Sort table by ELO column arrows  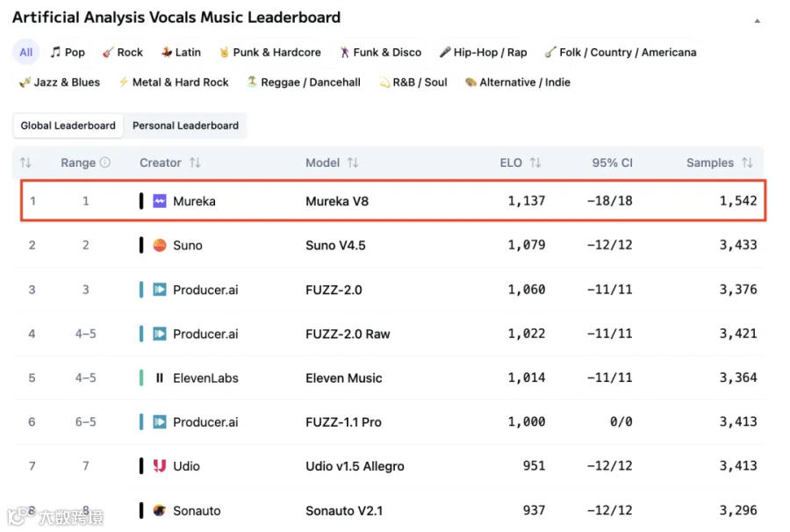pyautogui.click(x=535, y=162)
